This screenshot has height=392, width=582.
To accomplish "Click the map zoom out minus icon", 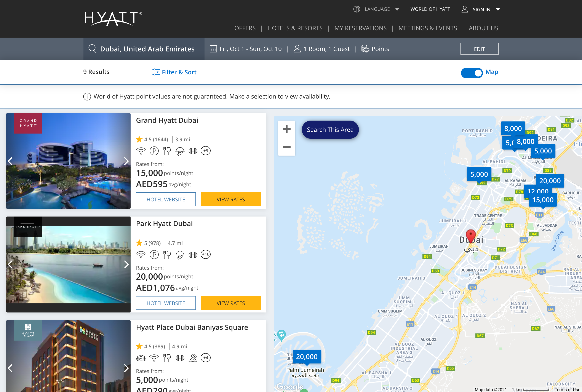I will [x=286, y=147].
